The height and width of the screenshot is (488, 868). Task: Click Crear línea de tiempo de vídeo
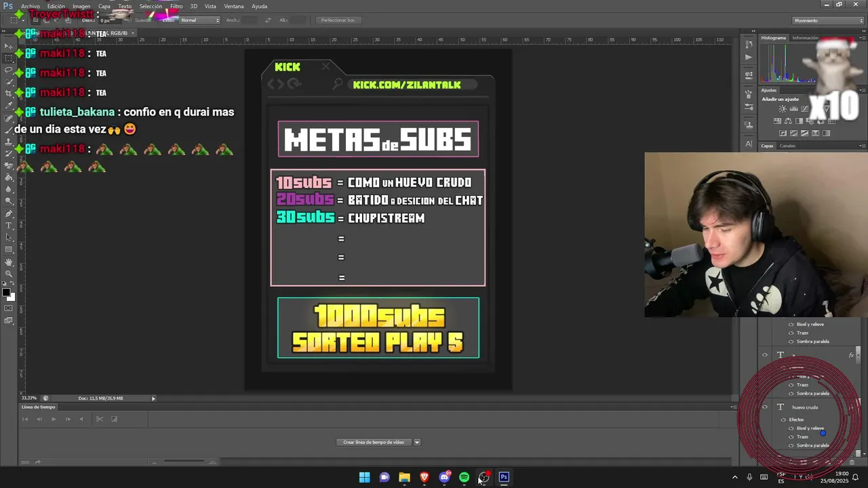[x=374, y=442]
